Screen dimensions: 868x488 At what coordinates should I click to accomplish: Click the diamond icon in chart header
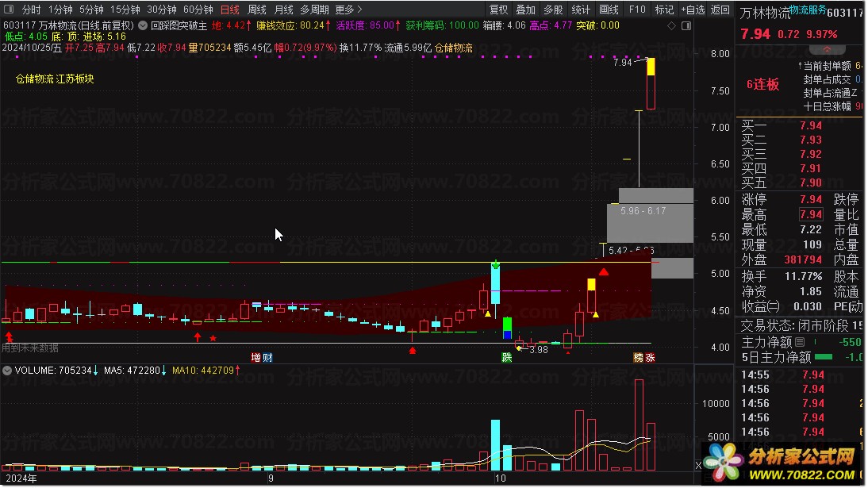click(x=671, y=25)
